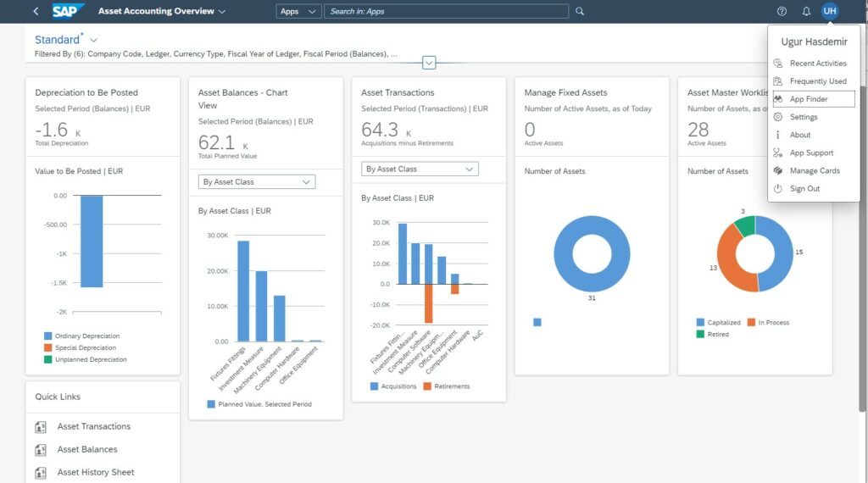Open the help question mark icon
The height and width of the screenshot is (483, 868).
click(x=782, y=11)
